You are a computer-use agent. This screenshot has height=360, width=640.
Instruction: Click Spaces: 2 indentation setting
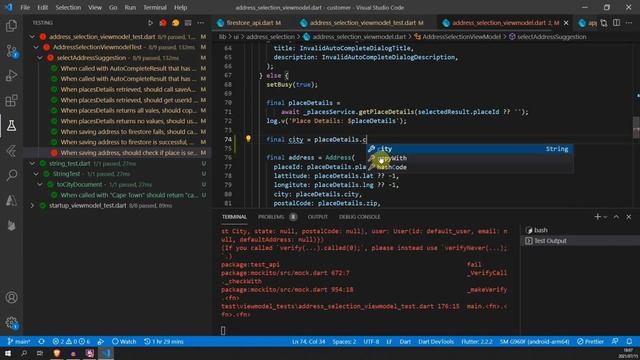click(x=344, y=342)
